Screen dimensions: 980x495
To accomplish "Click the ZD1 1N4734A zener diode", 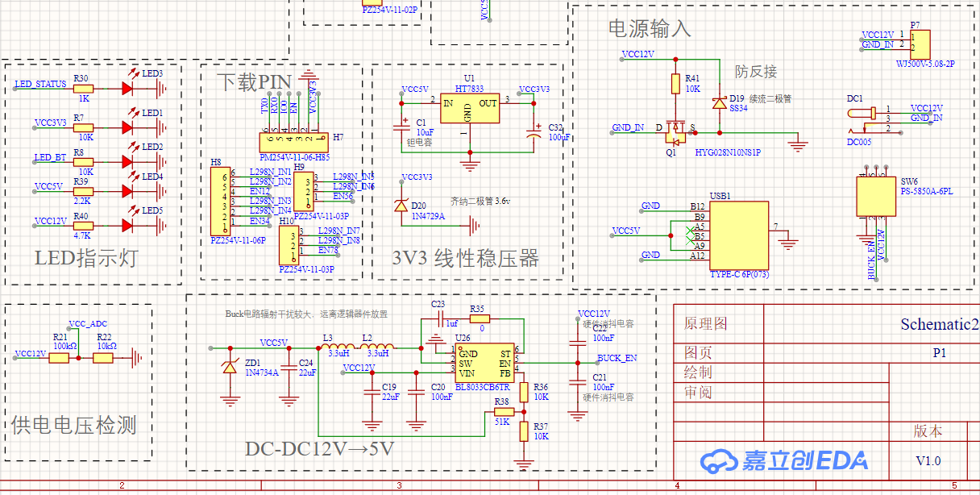I will [230, 368].
